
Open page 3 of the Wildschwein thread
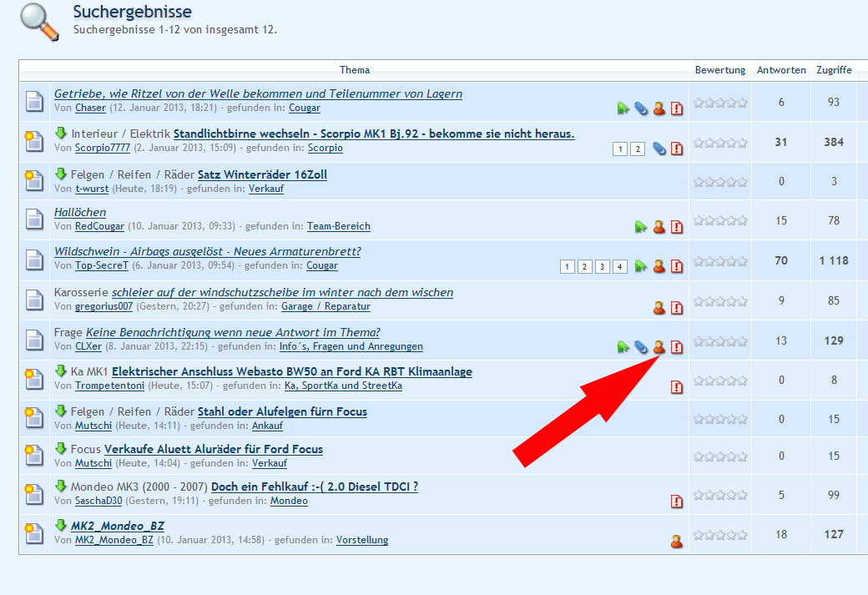tap(603, 267)
